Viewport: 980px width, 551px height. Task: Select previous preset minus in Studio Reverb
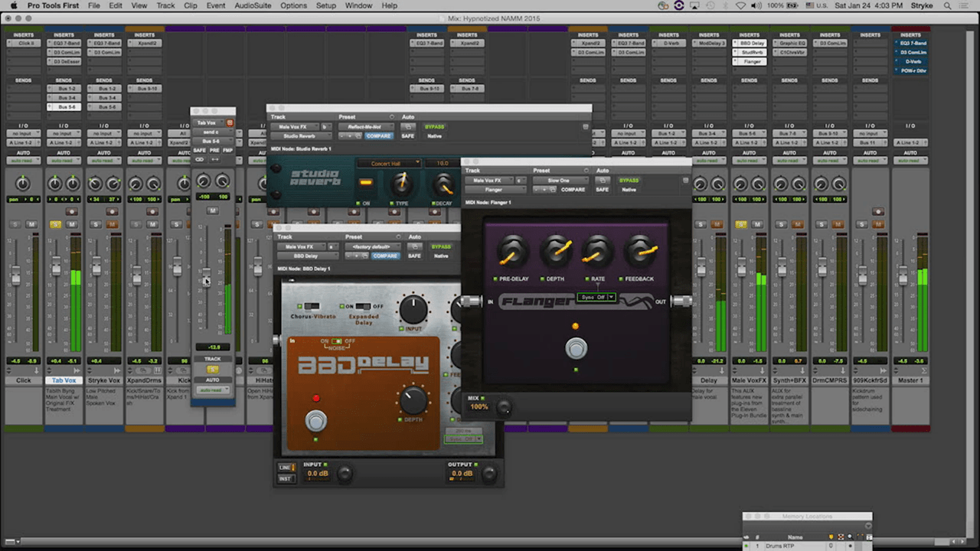pos(343,136)
